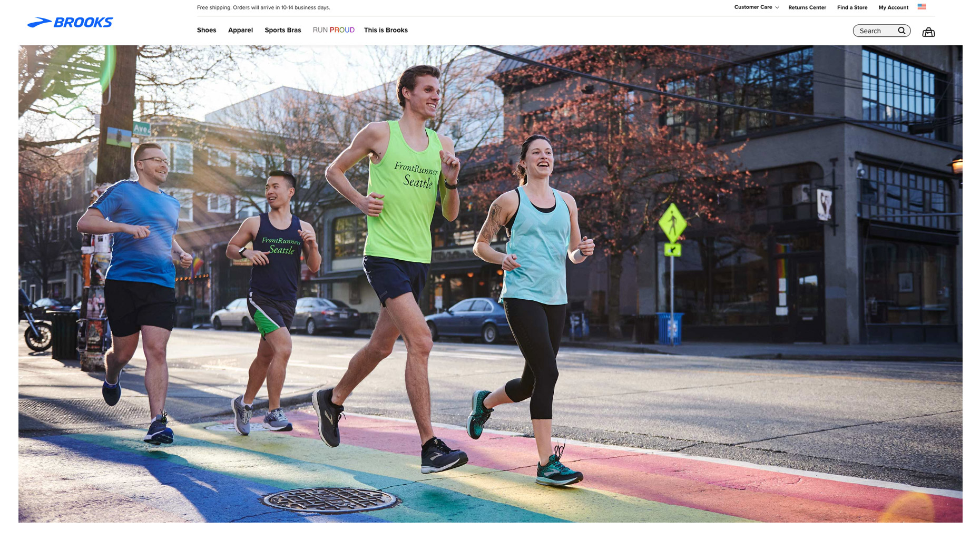
Task: Open the shopping cart icon
Action: (928, 32)
